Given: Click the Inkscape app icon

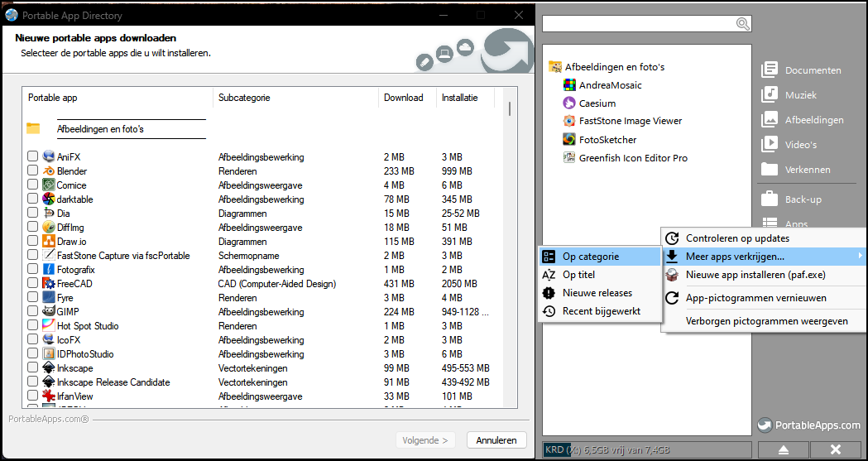Looking at the screenshot, I should tap(48, 368).
